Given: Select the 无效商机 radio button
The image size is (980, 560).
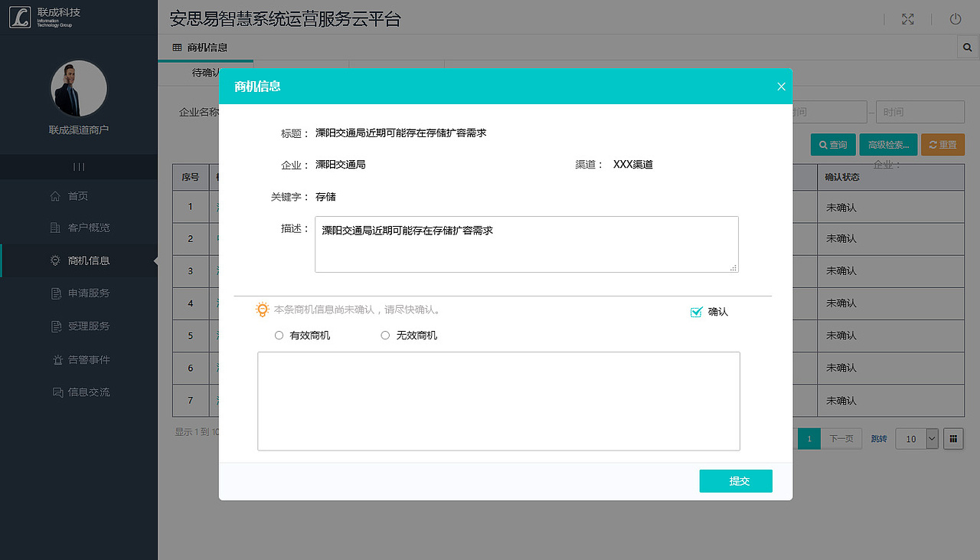Looking at the screenshot, I should 385,335.
